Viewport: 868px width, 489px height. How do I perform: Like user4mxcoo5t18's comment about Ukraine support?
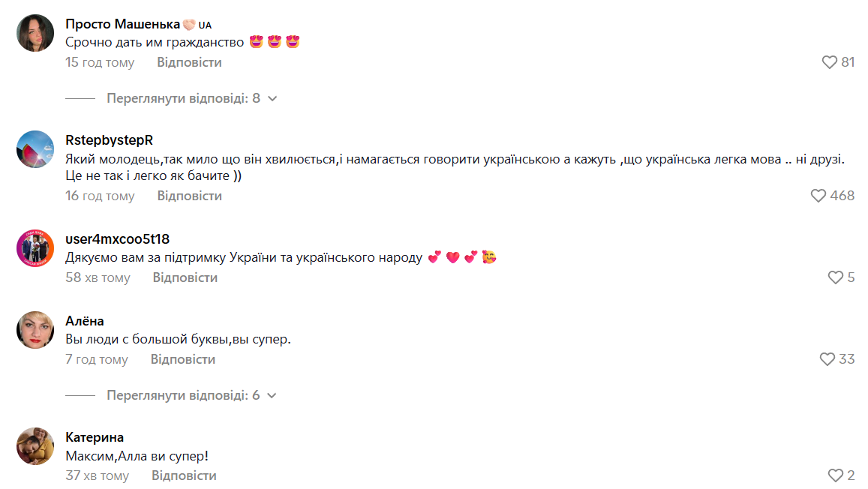pos(834,277)
